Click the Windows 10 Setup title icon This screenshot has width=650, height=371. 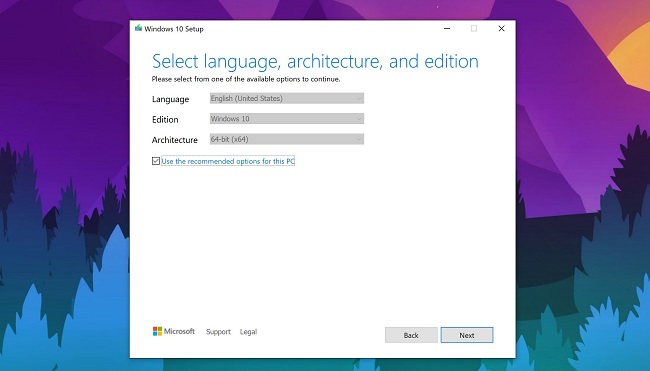pyautogui.click(x=138, y=28)
